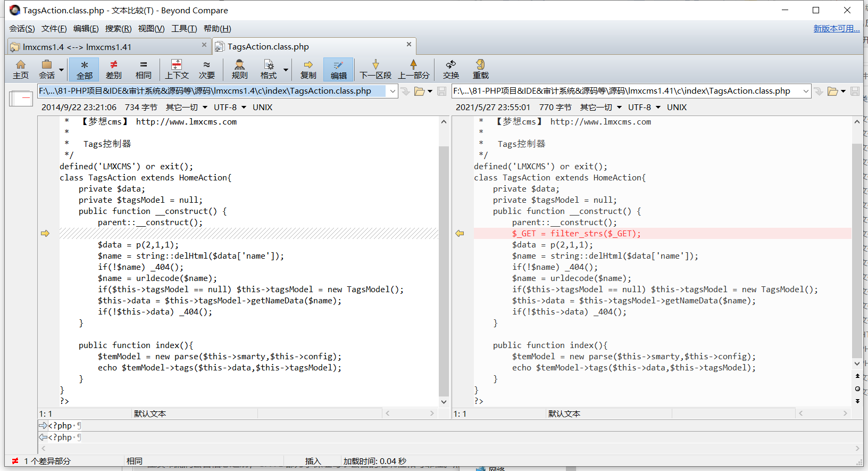Toggle the Context (上下文) display
868x471 pixels.
point(177,70)
